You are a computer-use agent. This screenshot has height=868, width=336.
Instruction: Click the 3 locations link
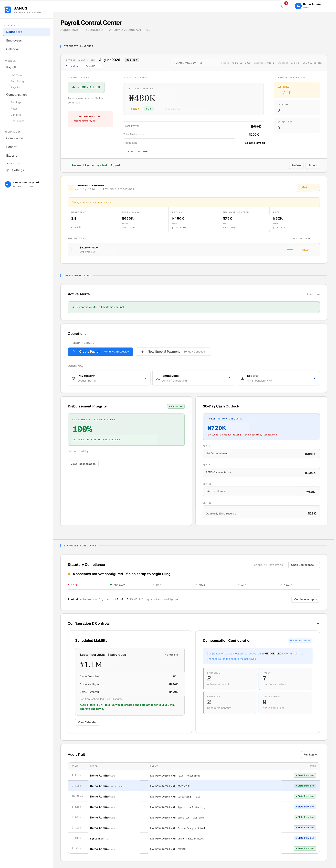73,66
